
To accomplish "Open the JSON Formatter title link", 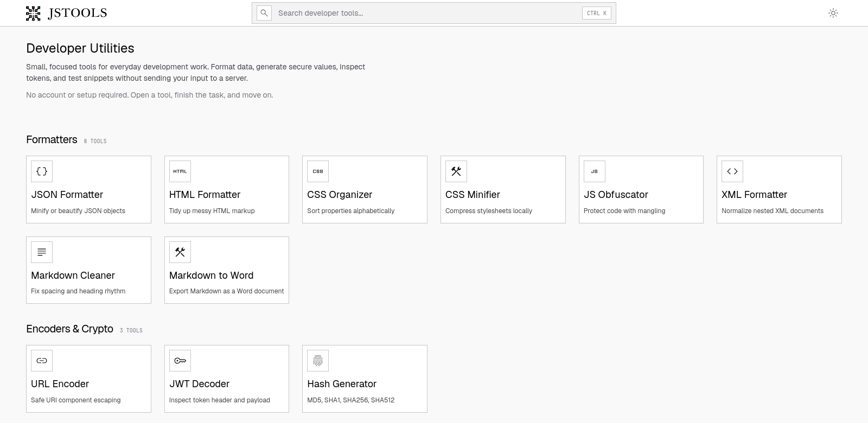I will coord(67,195).
